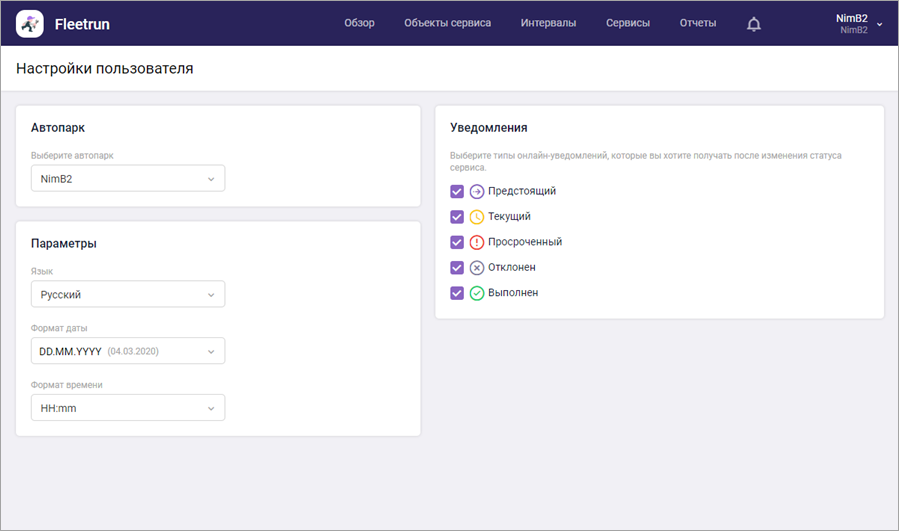
Task: Expand the HH:mm time format dropdown
Action: point(127,408)
